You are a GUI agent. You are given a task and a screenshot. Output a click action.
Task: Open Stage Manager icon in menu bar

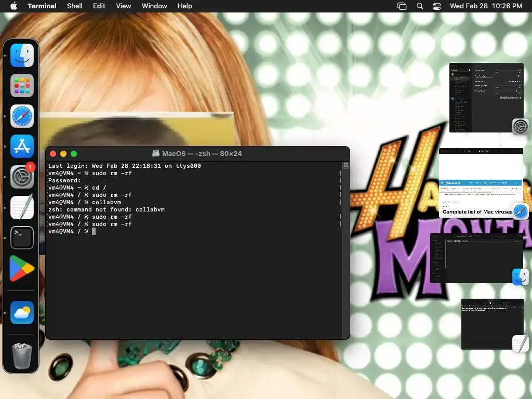point(402,6)
